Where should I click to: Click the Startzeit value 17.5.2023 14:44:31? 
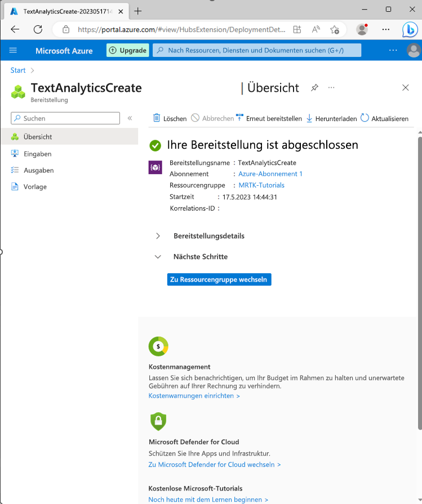250,197
